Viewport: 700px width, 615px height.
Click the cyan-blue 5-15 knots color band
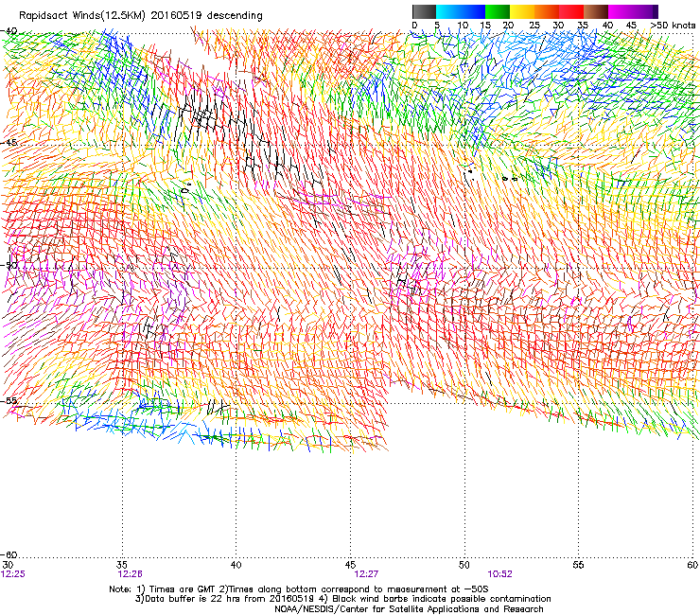461,11
